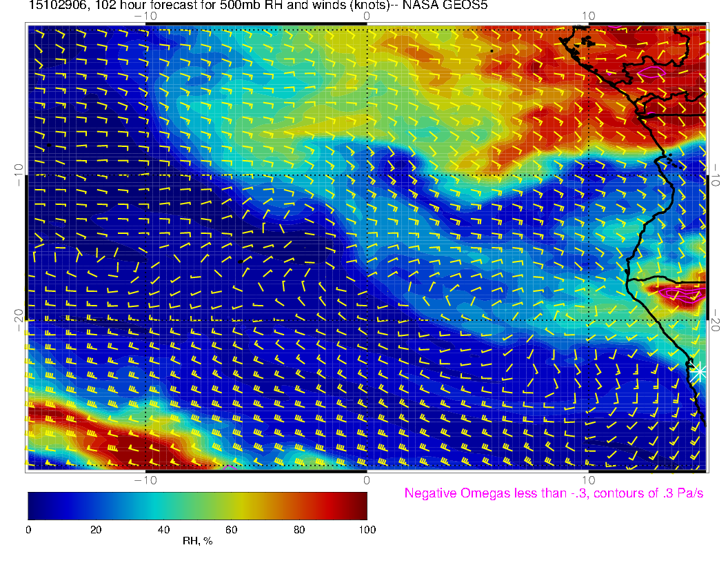Click the small magenta contour on the bottom map edge
The width and height of the screenshot is (728, 563).
click(x=230, y=467)
